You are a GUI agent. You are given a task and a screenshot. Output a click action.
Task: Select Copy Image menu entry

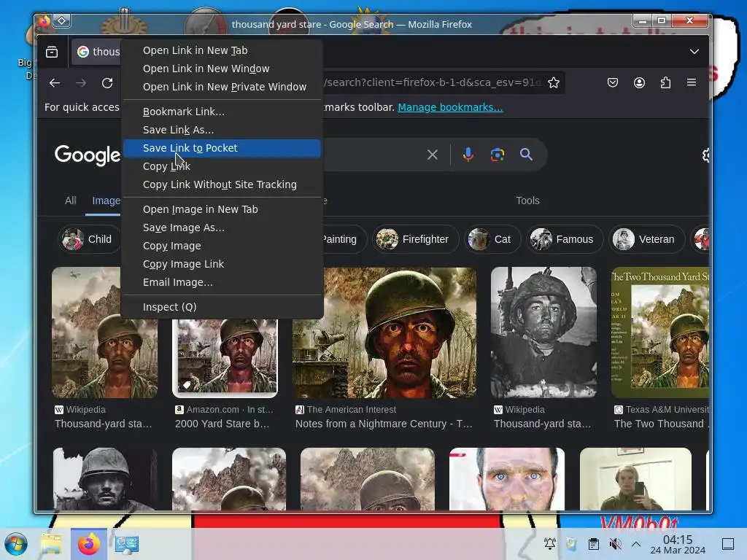click(222, 246)
